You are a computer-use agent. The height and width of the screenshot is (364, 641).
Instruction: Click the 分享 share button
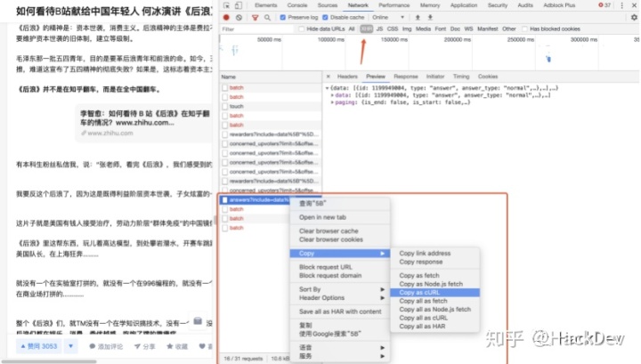(x=145, y=346)
